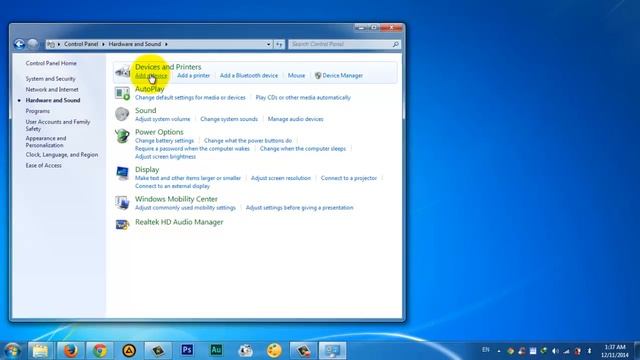The image size is (640, 360).
Task: Open the address bar history dropdown
Action: (269, 44)
